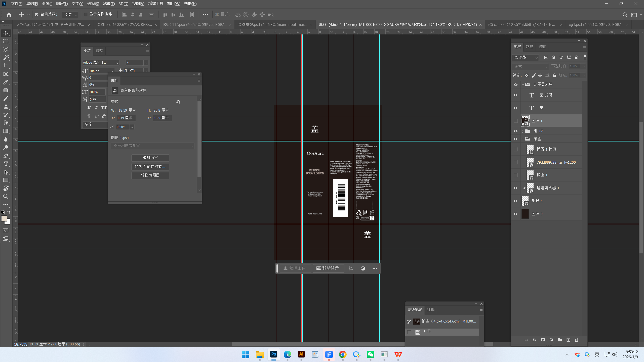Select the Rectangle shape tool
This screenshot has height=362, width=644.
point(6,180)
